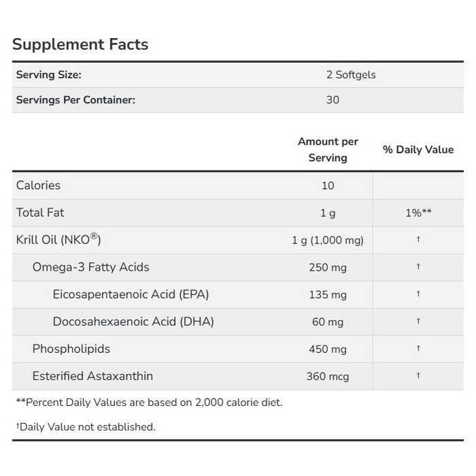The width and height of the screenshot is (476, 476).
Task: Click the Daily Value not established footnote
Action: pyautogui.click(x=86, y=427)
